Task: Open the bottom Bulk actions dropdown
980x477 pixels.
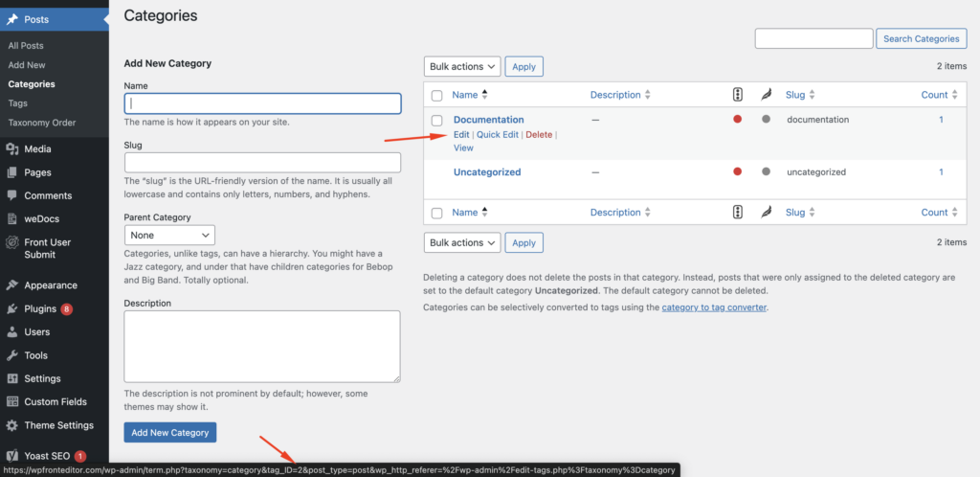Action: click(x=461, y=242)
